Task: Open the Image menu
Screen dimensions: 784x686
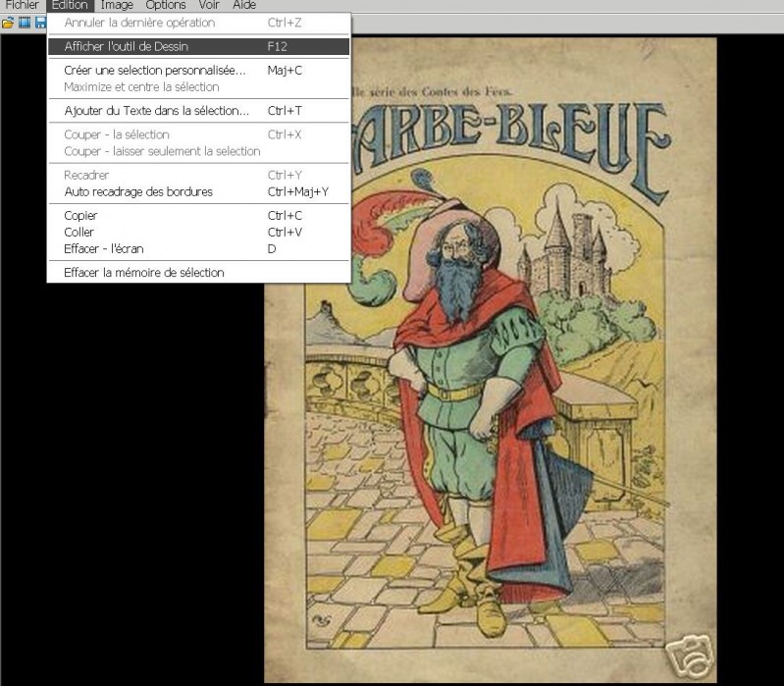Action: [x=117, y=5]
